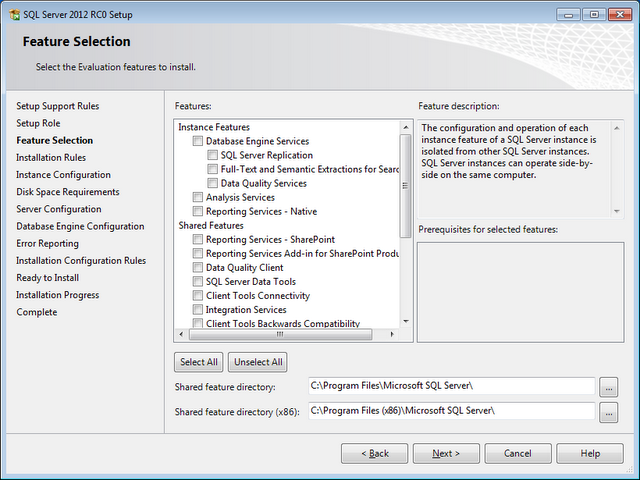Viewport: 640px width, 480px height.
Task: Proceed with the Next button
Action: [446, 453]
